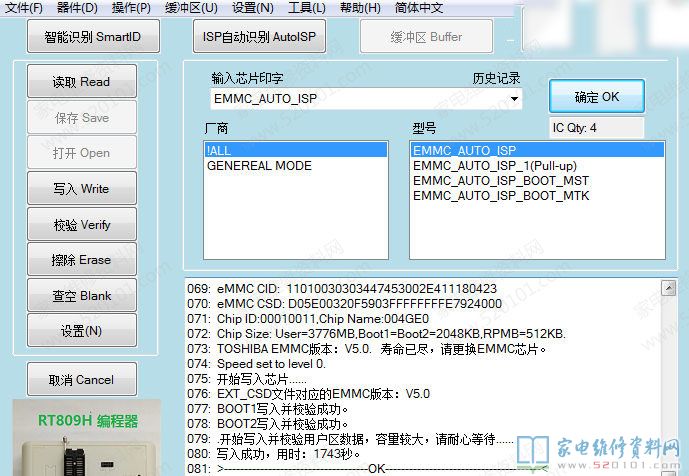This screenshot has height=476, width=689.
Task: Open the 器件(D) menu
Action: [77, 8]
